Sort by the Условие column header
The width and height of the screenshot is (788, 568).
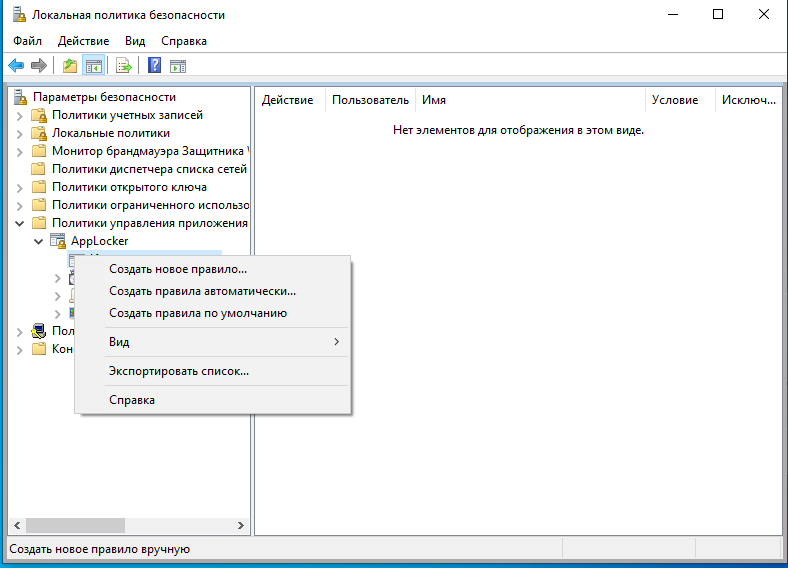tap(680, 100)
